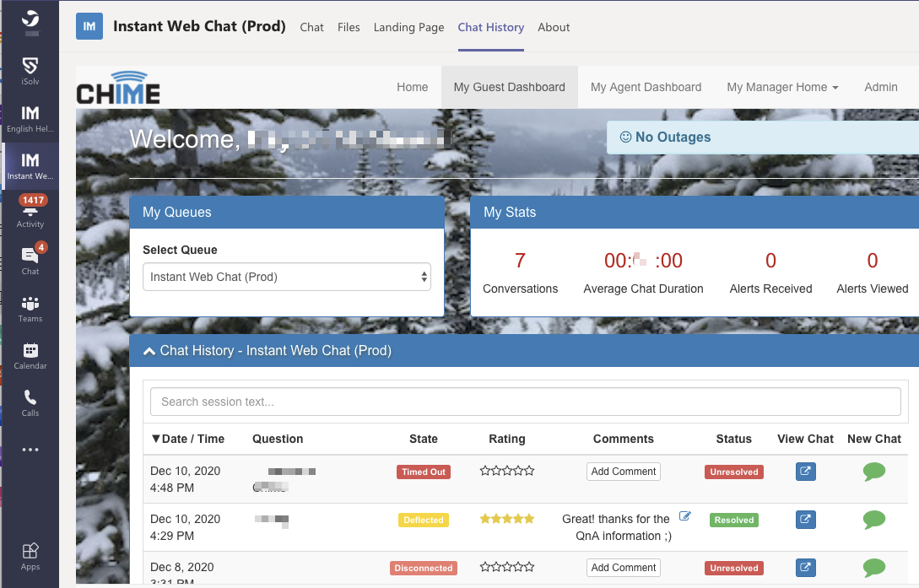Click the CHIME logo
This screenshot has width=919, height=588.
coord(118,88)
